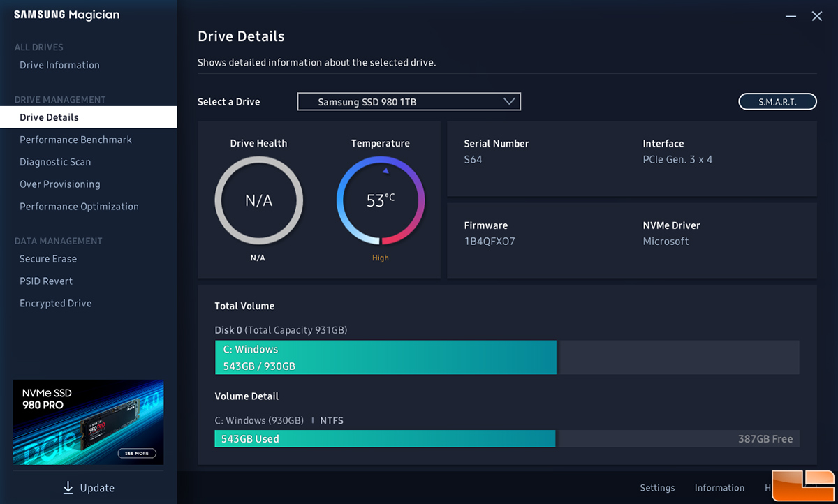
Task: Click the Update download arrow icon
Action: pyautogui.click(x=68, y=488)
